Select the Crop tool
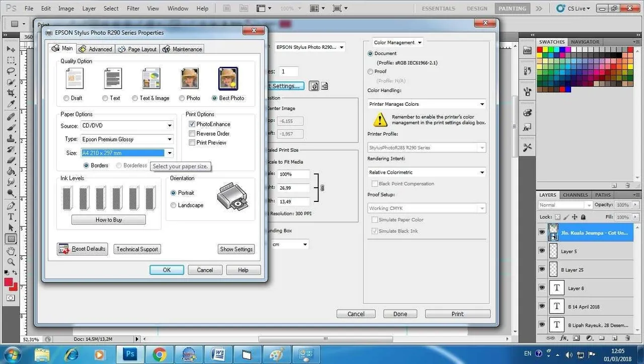The image size is (644, 364). [11, 94]
